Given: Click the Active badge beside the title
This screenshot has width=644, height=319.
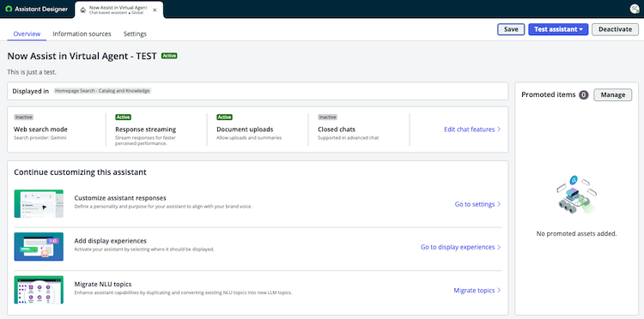Looking at the screenshot, I should pyautogui.click(x=169, y=56).
